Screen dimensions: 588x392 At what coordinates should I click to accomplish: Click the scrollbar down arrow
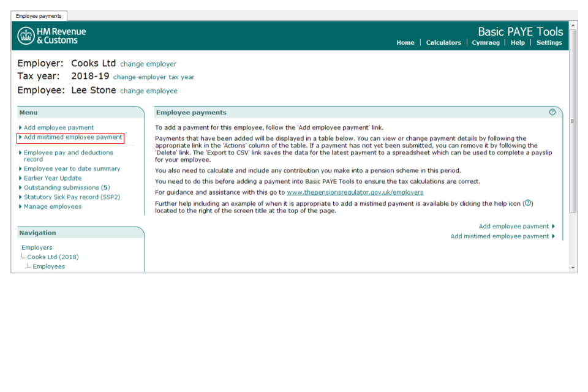573,268
